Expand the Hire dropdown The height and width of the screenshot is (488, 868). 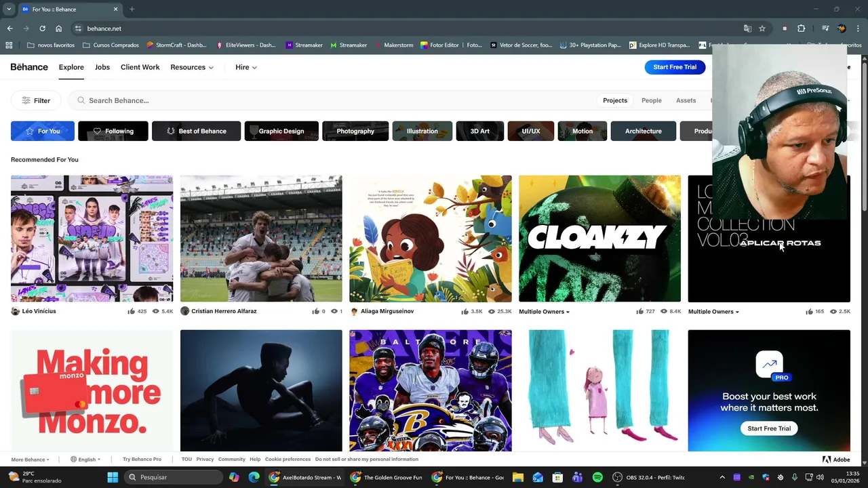pyautogui.click(x=246, y=67)
